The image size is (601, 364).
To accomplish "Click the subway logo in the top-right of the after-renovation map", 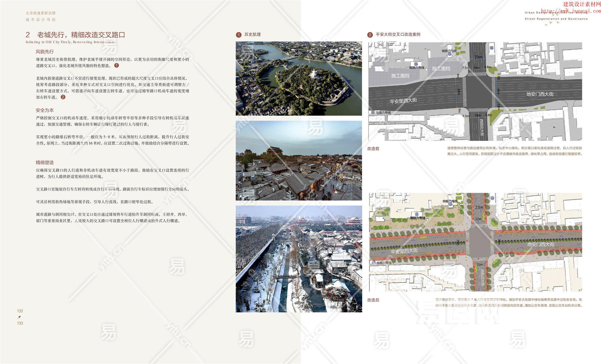I will tap(492, 198).
